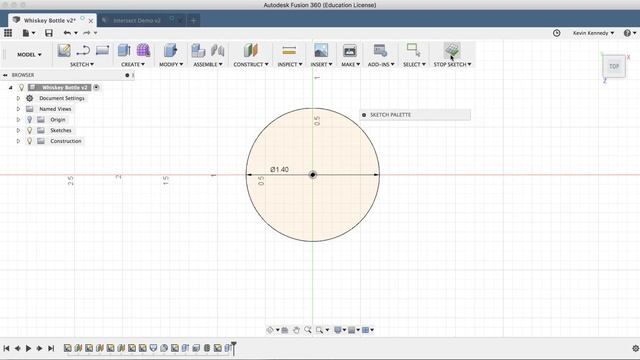Click the Look At navigation icon
The image size is (640, 360).
(x=285, y=330)
